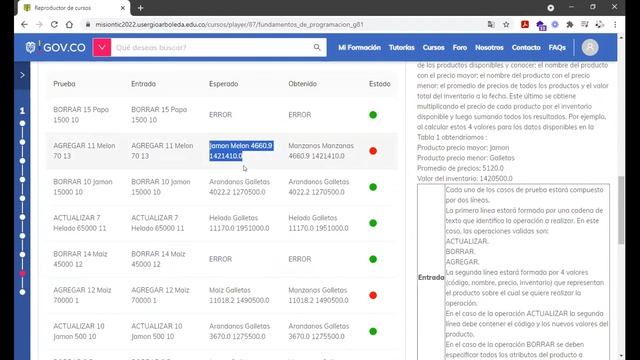Open the Chrome three-dot menu
The width and height of the screenshot is (640, 360).
coord(615,24)
